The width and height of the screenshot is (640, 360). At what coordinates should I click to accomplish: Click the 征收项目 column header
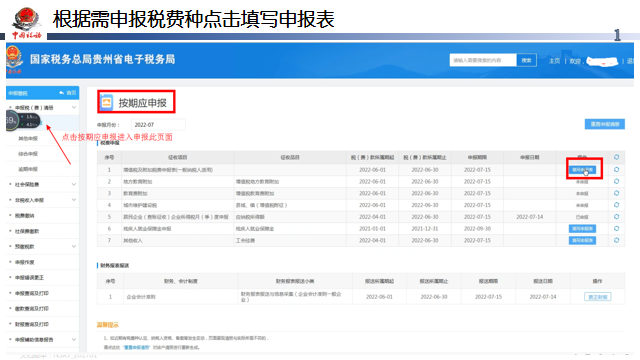click(178, 158)
